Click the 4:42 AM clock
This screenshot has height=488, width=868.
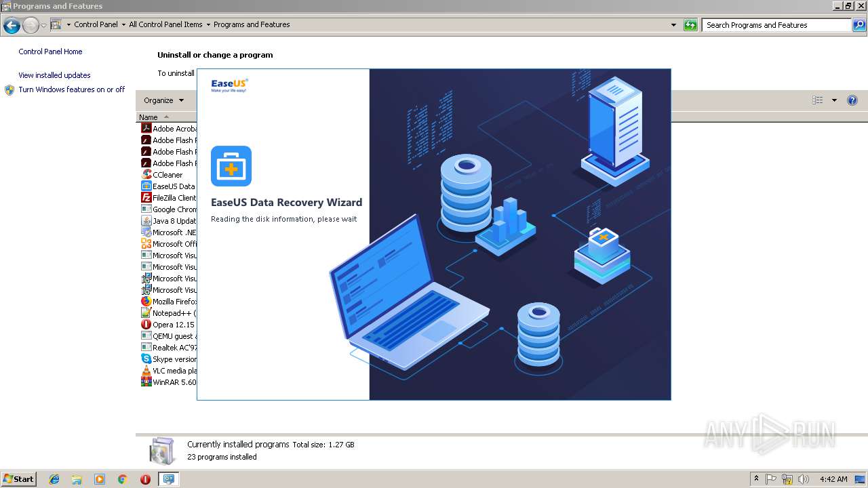pos(833,479)
